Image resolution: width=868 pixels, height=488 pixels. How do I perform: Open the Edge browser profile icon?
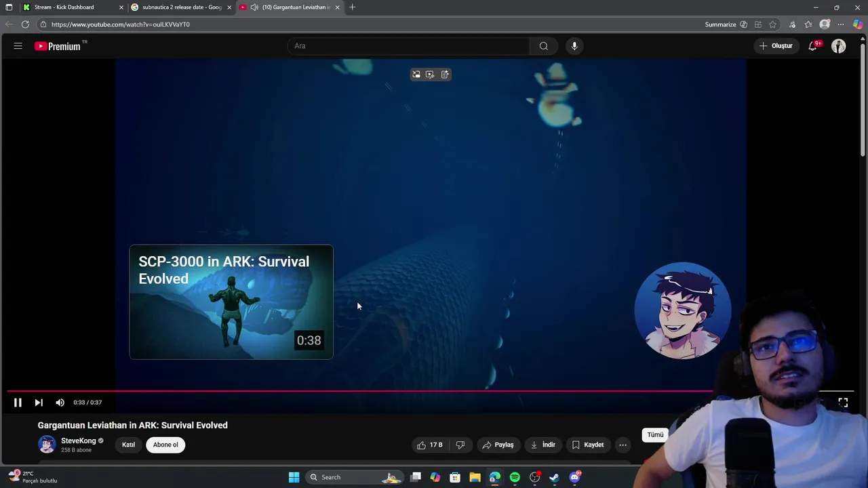point(825,24)
